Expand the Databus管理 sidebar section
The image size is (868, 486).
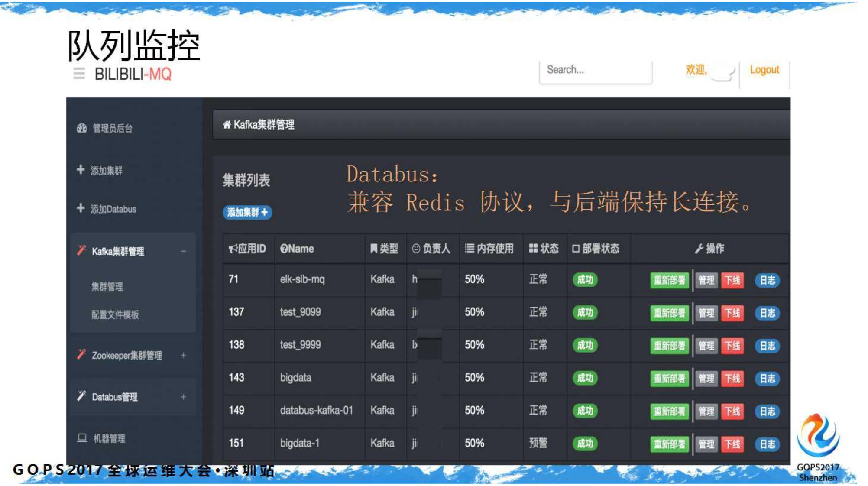click(183, 397)
